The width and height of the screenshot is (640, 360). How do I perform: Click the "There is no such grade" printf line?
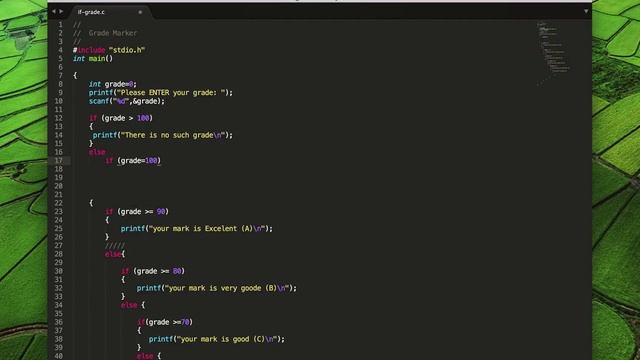click(x=162, y=135)
